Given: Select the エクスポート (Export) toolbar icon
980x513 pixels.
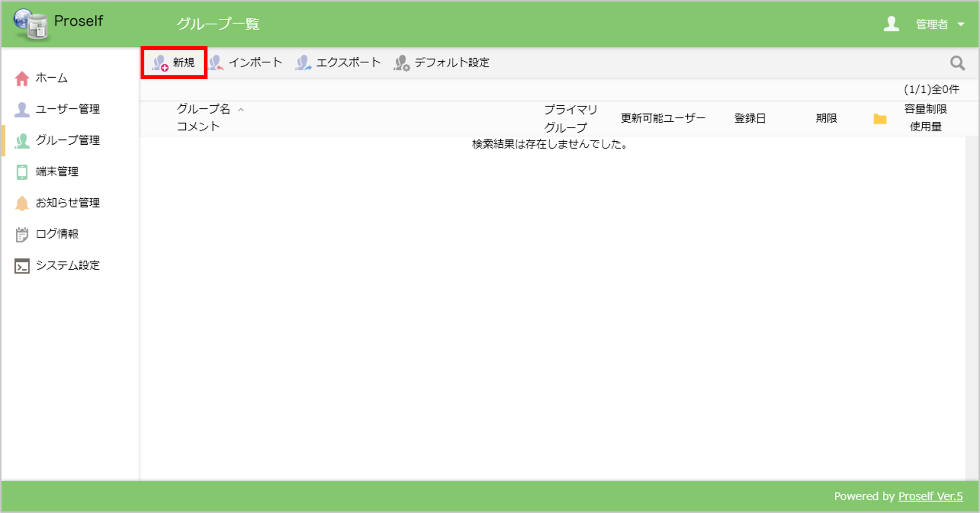Looking at the screenshot, I should (x=303, y=62).
